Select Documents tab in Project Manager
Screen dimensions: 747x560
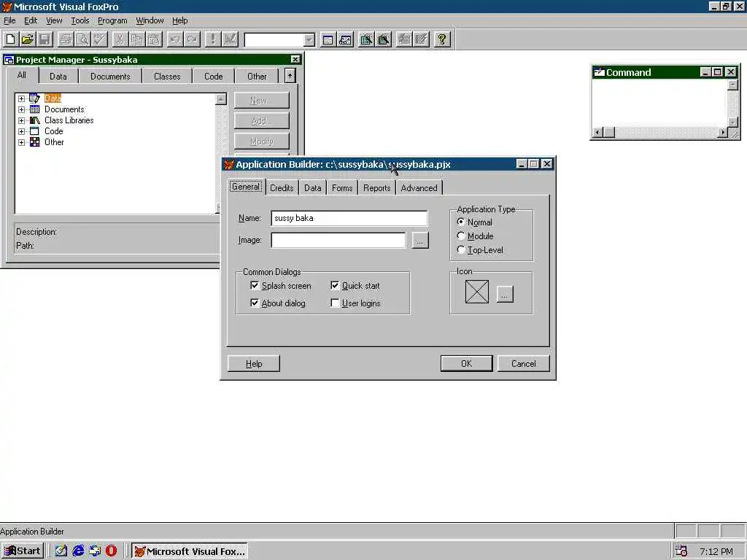pos(110,76)
